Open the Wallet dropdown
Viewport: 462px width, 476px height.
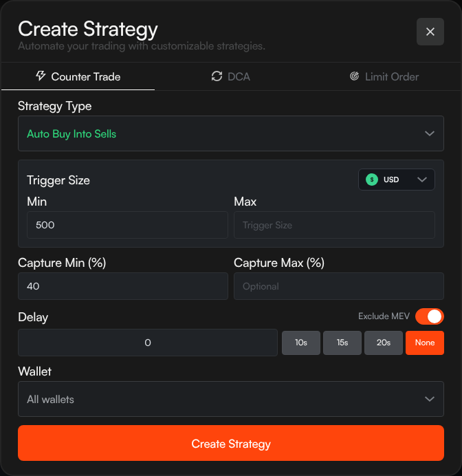tap(231, 399)
